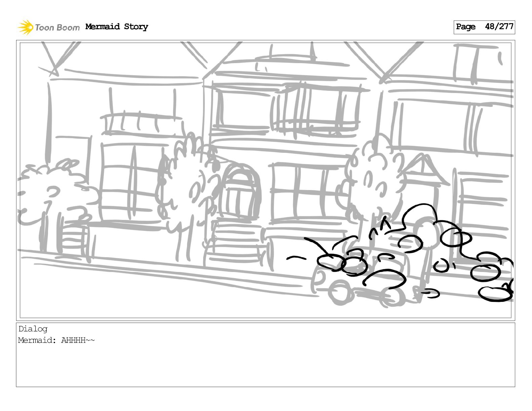This screenshot has height=411, width=532.
Task: Click the Page 48/277 indicator box
Action: (484, 27)
